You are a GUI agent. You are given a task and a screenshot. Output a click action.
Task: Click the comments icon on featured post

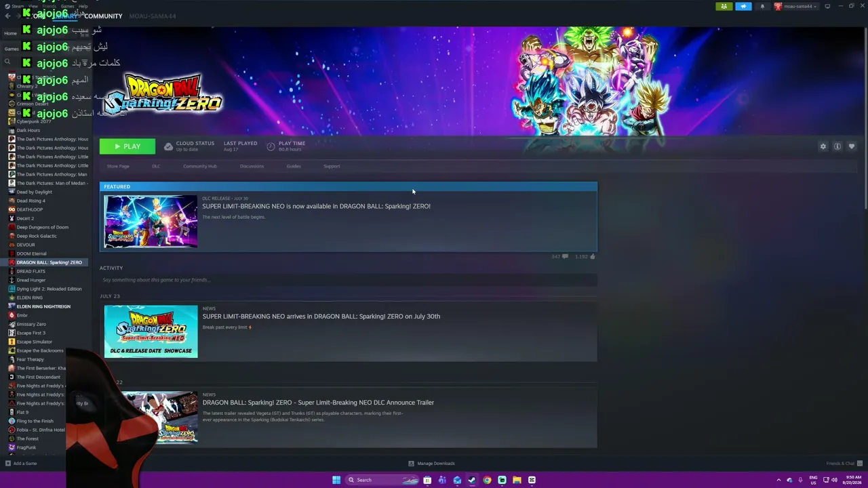[x=565, y=256]
